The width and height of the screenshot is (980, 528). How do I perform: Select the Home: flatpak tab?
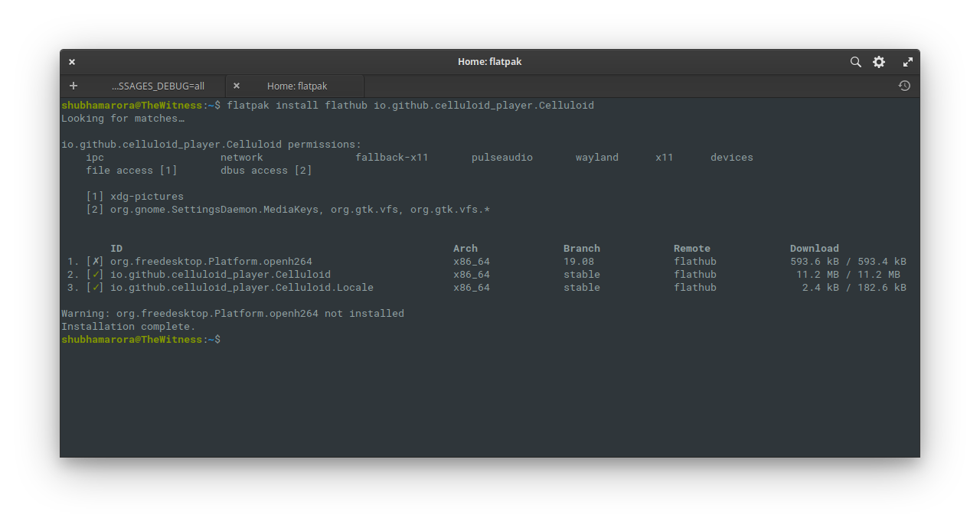(296, 86)
